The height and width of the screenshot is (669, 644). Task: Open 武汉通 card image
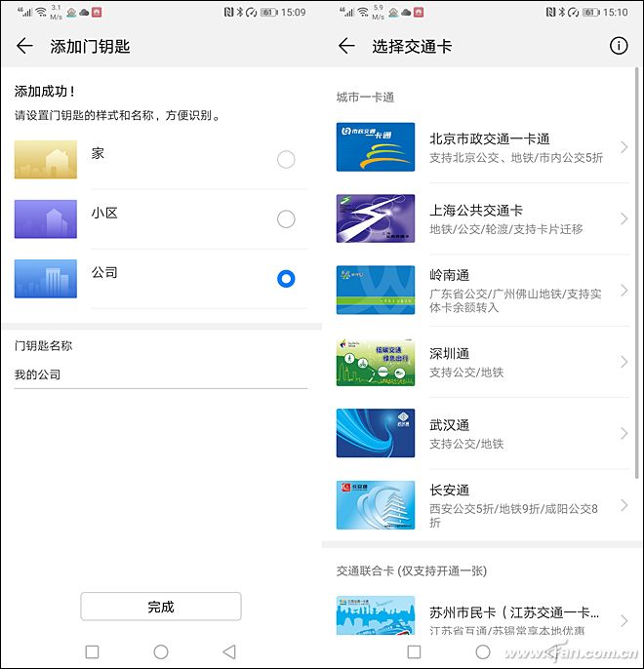[376, 433]
